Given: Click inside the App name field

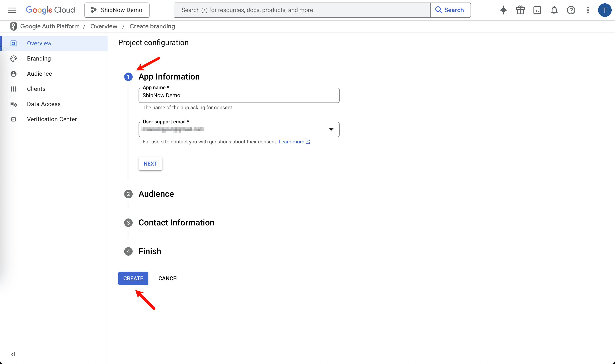Looking at the screenshot, I should coord(239,95).
